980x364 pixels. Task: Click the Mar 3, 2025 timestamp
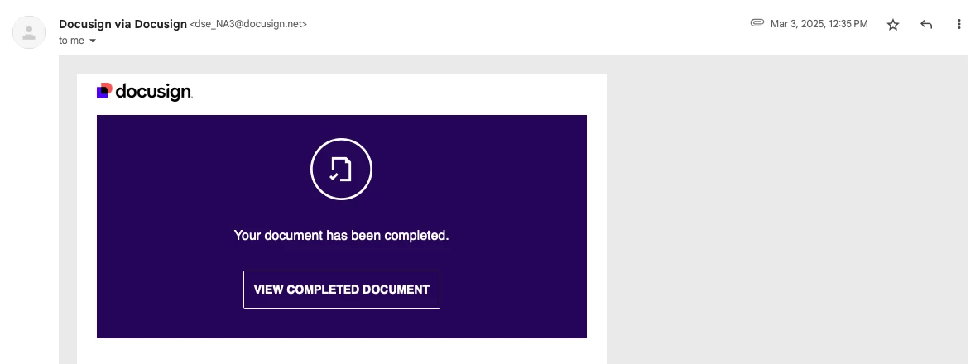click(819, 24)
